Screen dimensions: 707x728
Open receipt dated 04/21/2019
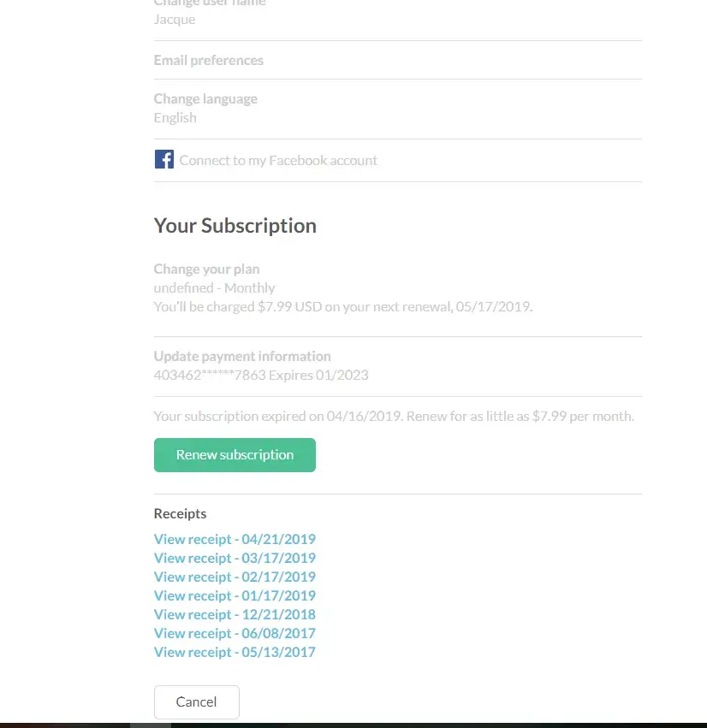pyautogui.click(x=235, y=539)
